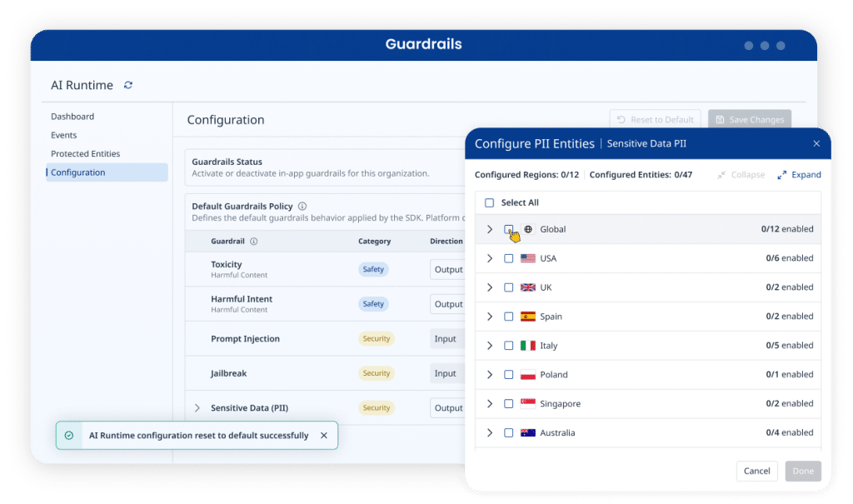
Task: Enable the Global region checkbox
Action: tap(508, 229)
